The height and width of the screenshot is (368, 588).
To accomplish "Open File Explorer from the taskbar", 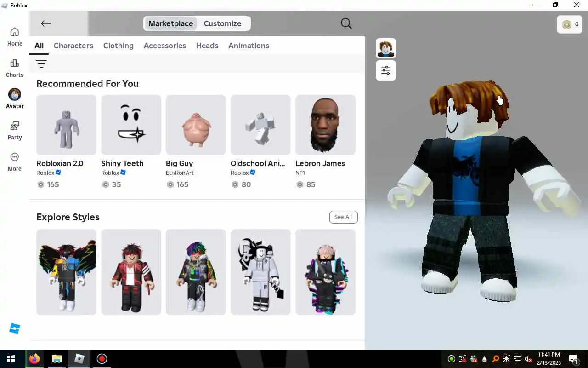I will click(57, 359).
